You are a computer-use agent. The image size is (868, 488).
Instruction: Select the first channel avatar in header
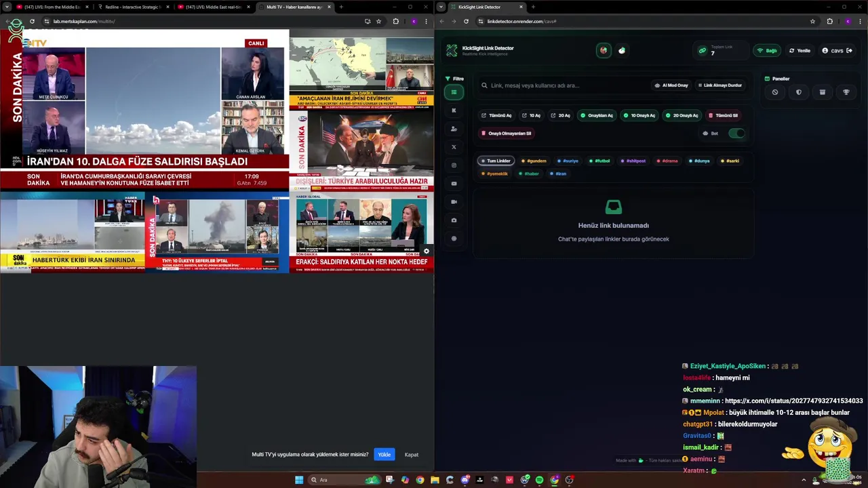pos(604,51)
